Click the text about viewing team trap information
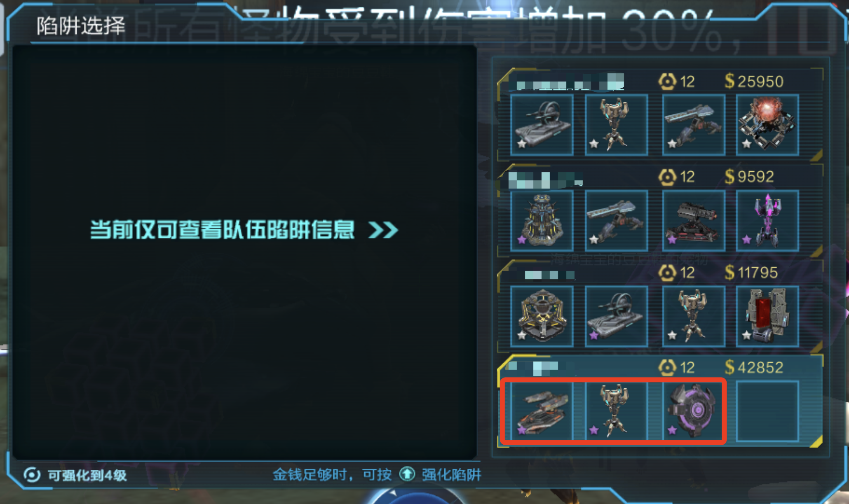849x504 pixels. 223,229
